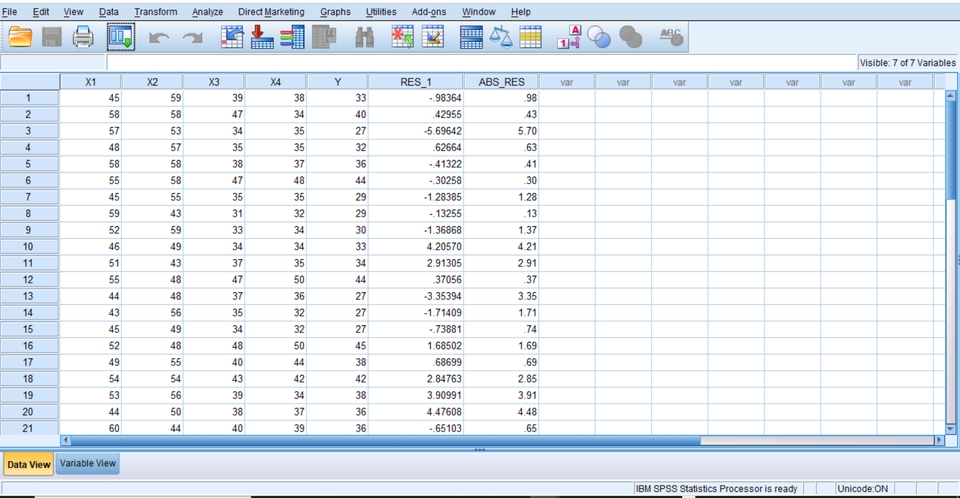Open the Add-ons menu
The height and width of the screenshot is (498, 960).
click(429, 12)
